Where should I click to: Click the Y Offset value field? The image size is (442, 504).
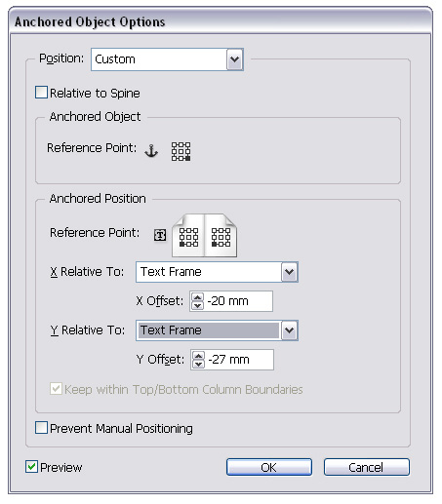(239, 360)
